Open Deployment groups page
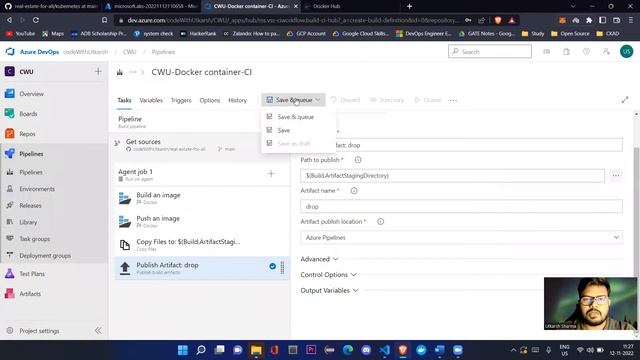Screen dimensions: 640x360 (x=45, y=256)
